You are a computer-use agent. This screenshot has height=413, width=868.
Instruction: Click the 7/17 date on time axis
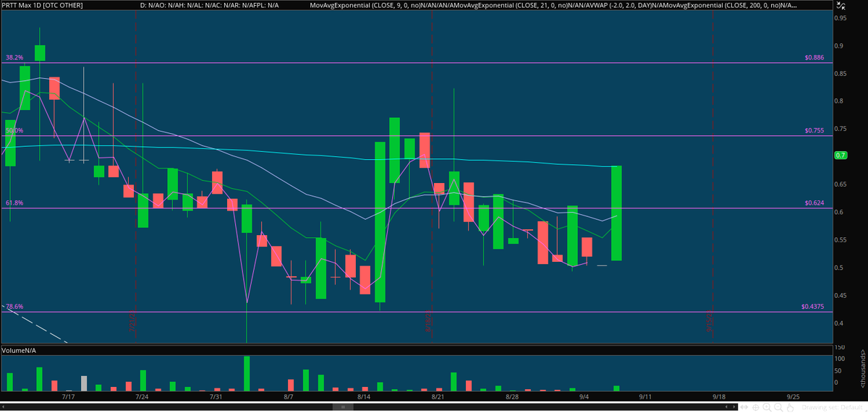pyautogui.click(x=69, y=396)
